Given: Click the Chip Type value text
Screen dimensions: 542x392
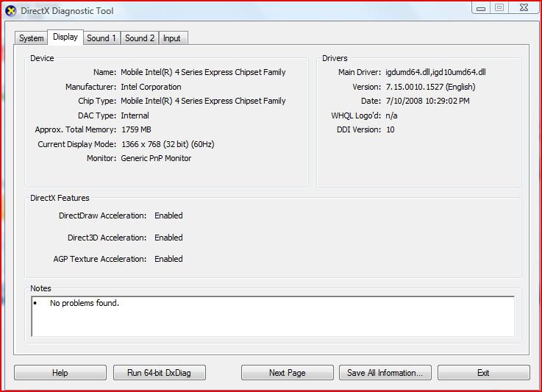Looking at the screenshot, I should (x=203, y=101).
